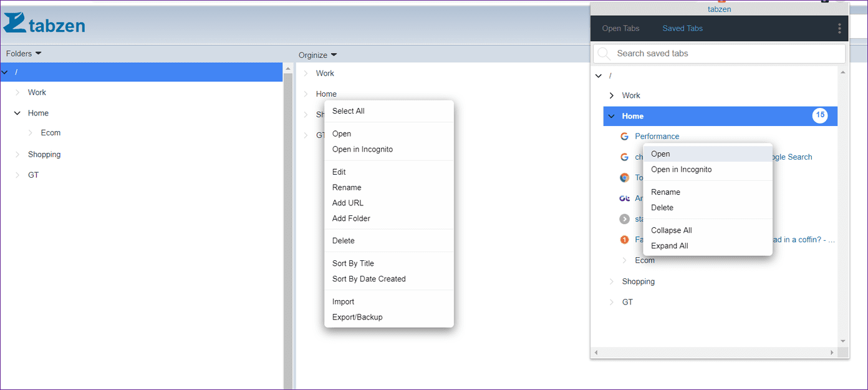Click popup horizontal scrollbar right arrow

pos(832,353)
